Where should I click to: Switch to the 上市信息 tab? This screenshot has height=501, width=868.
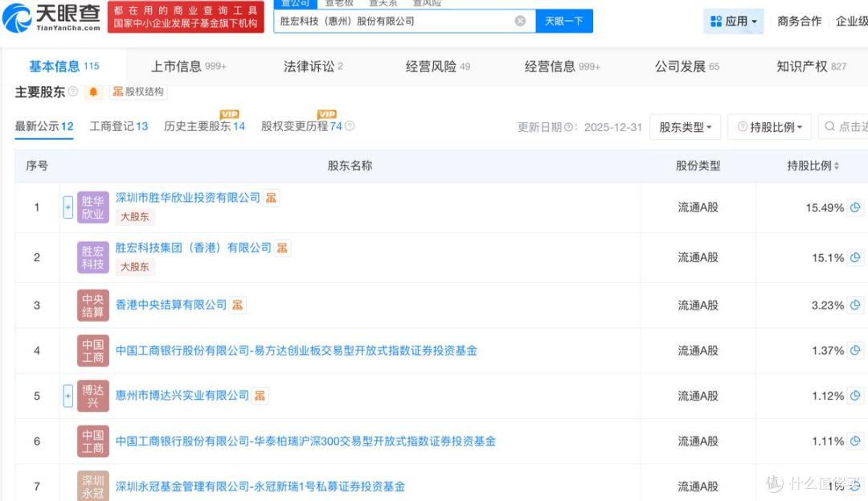(x=189, y=67)
